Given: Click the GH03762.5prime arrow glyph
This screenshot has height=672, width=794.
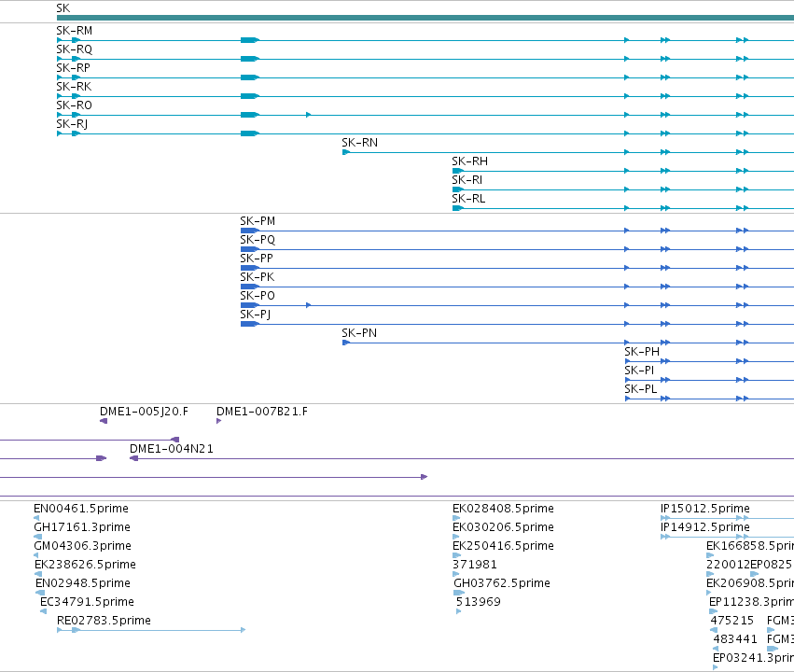Looking at the screenshot, I should click(459, 593).
